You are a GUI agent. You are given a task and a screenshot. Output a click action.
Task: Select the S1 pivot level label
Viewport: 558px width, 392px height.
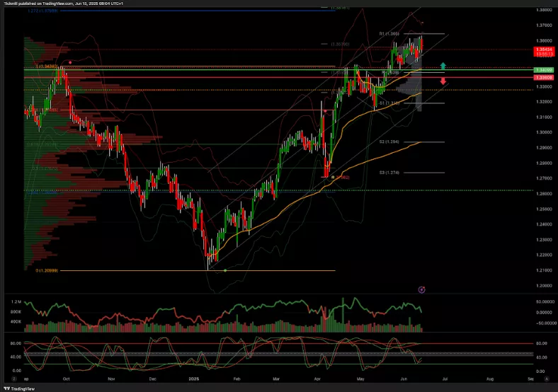[x=389, y=103]
